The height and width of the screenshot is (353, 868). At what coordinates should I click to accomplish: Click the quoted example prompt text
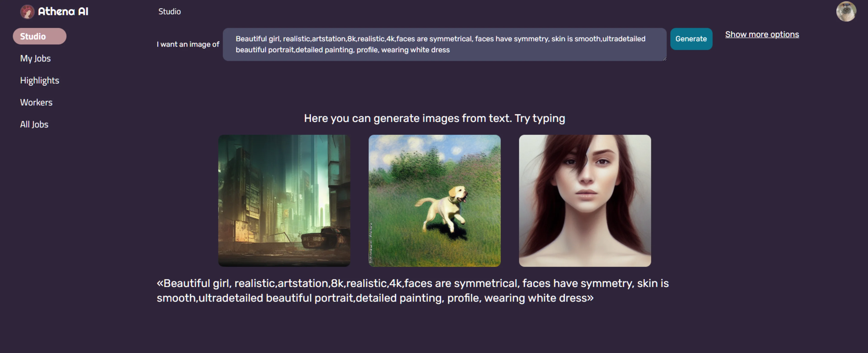click(x=412, y=290)
